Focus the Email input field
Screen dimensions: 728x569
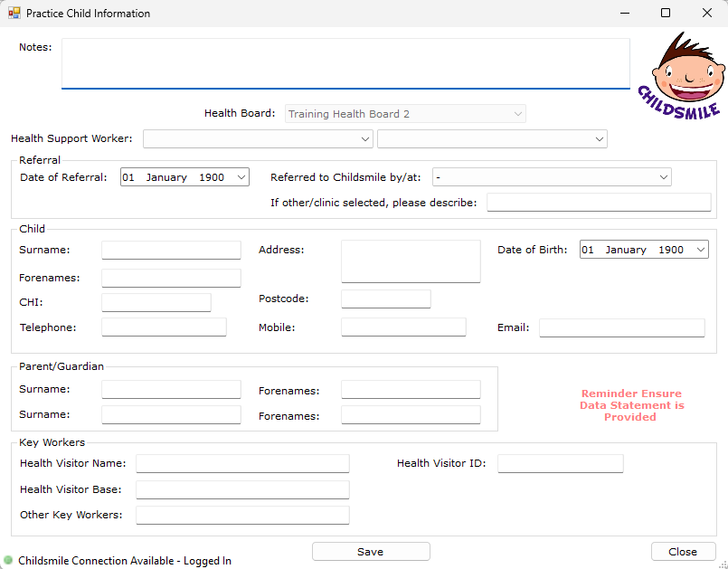point(621,328)
